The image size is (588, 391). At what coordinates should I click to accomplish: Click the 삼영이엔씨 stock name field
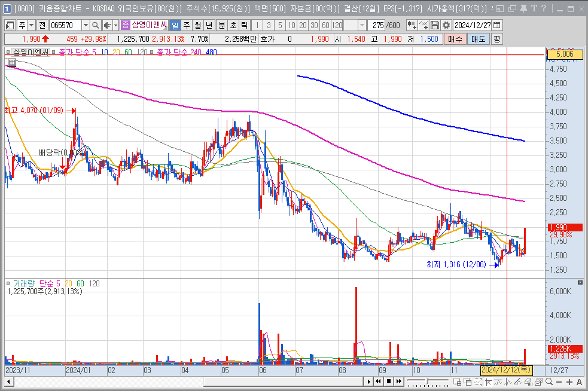click(149, 25)
